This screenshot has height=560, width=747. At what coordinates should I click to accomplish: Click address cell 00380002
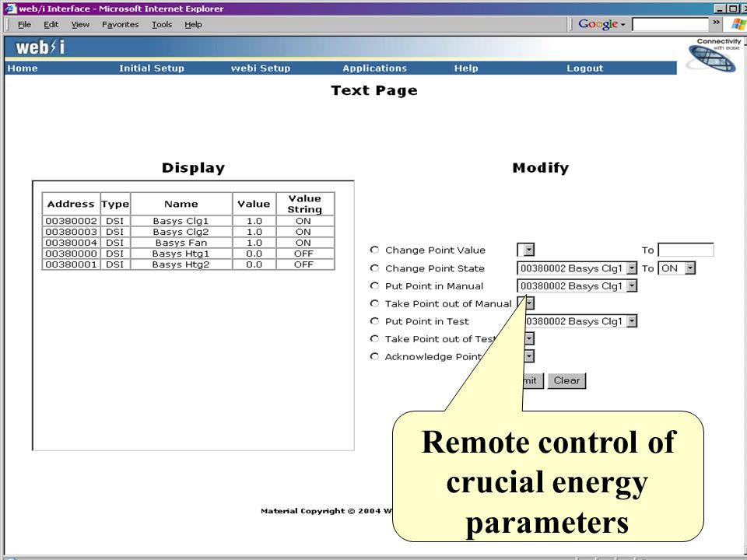(71, 221)
